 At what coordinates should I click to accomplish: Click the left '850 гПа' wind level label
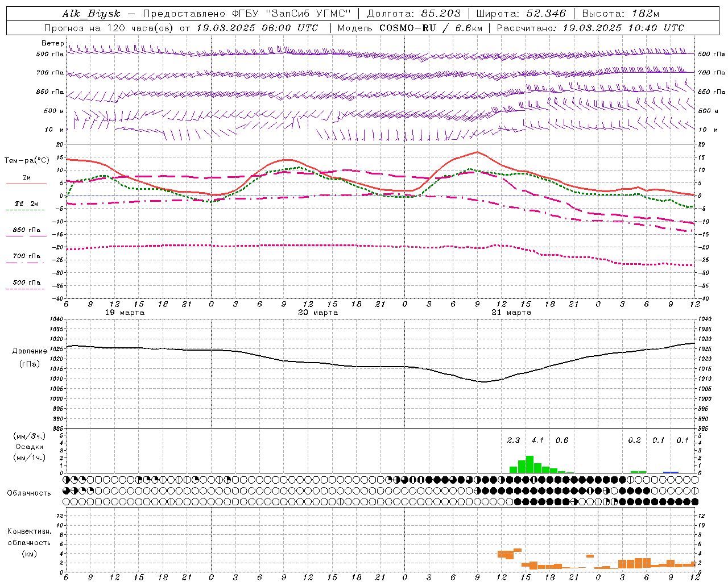tap(50, 92)
